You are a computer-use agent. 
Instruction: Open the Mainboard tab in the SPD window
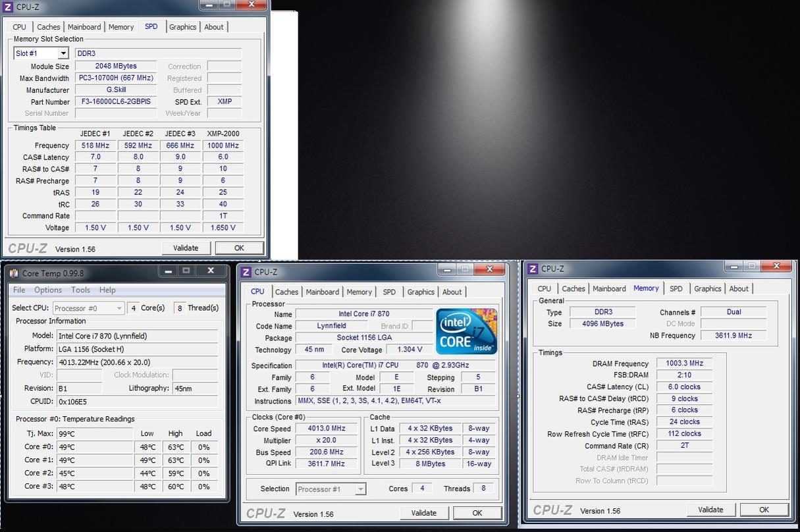point(84,27)
